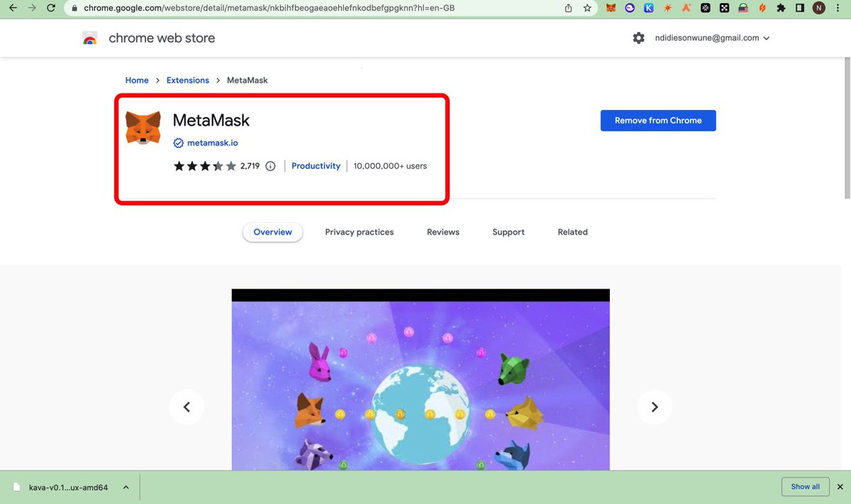The width and height of the screenshot is (851, 504).
Task: Show previous screenshot in carousel
Action: (x=187, y=407)
